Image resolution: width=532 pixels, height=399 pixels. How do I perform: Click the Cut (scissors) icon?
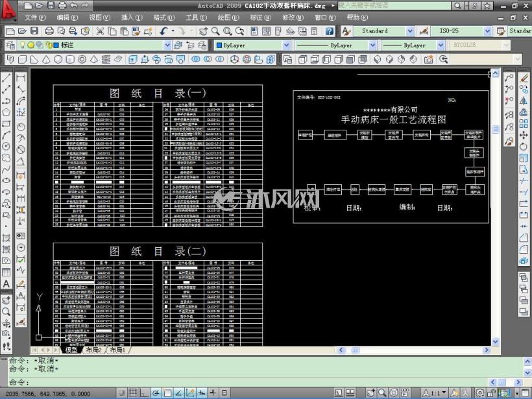(100, 31)
